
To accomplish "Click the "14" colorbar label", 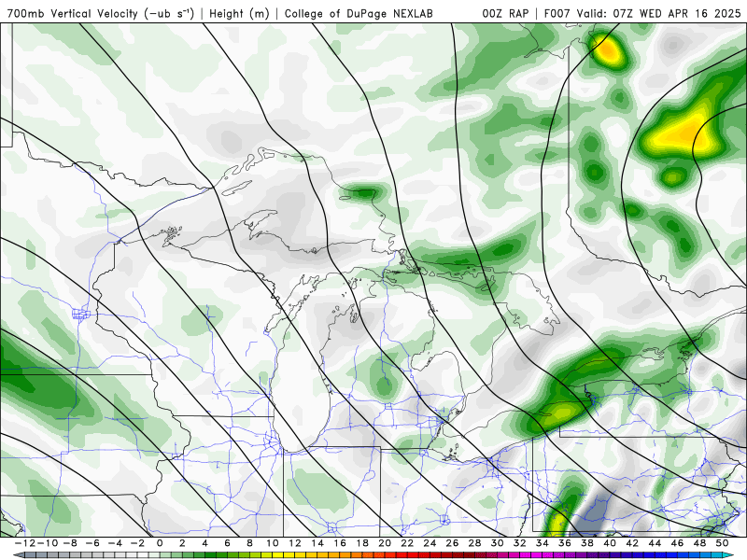I will pyautogui.click(x=317, y=543).
